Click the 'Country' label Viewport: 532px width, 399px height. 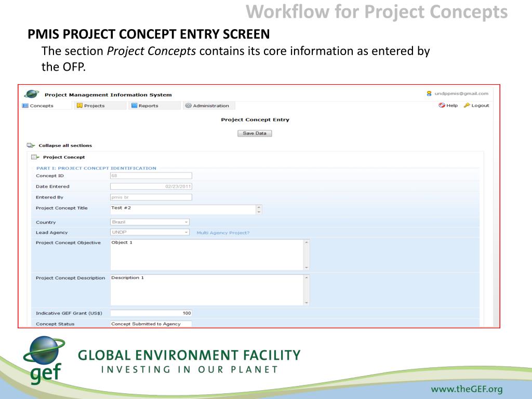click(x=46, y=222)
